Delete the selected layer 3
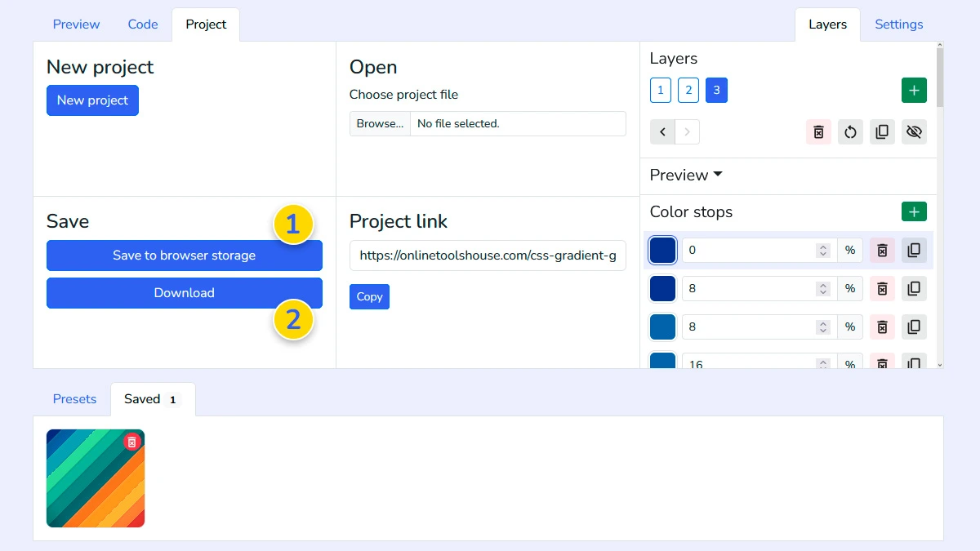The width and height of the screenshot is (980, 551). click(x=818, y=131)
